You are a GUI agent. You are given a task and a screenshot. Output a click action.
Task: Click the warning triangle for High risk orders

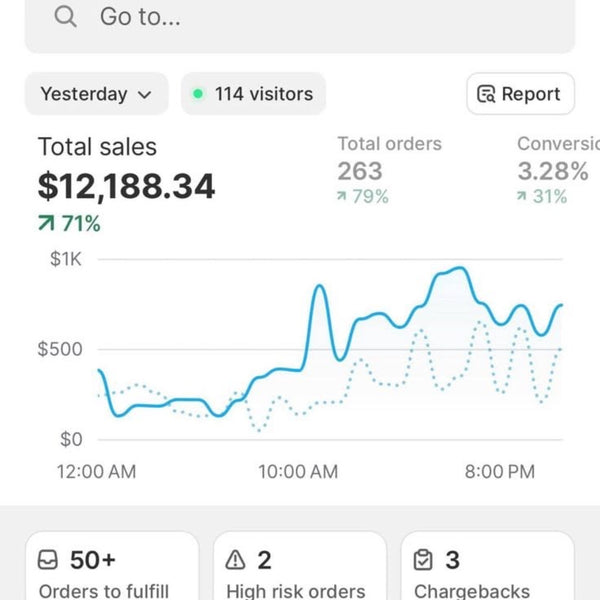[235, 560]
